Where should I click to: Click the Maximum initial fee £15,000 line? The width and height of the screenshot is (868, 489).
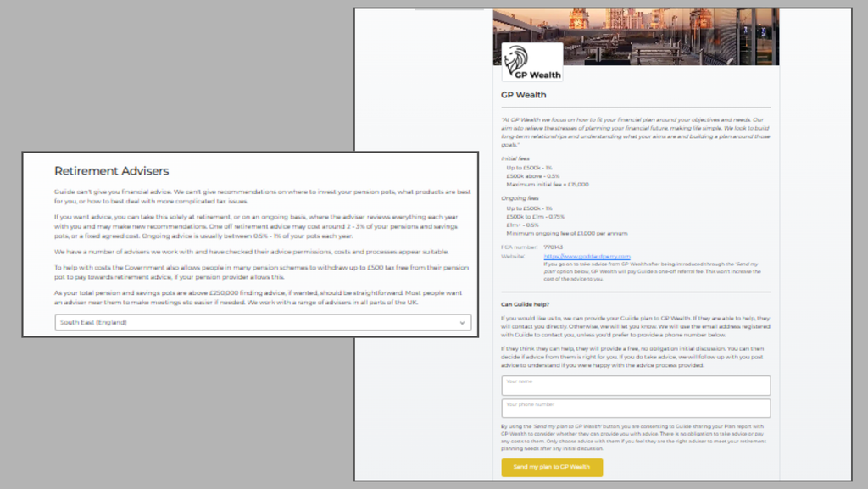pyautogui.click(x=548, y=184)
